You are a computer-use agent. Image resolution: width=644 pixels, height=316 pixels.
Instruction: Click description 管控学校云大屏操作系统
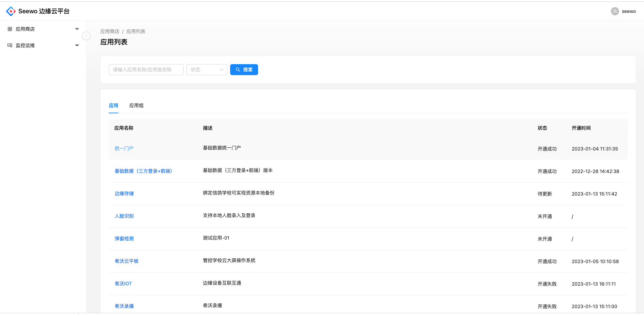pos(229,260)
